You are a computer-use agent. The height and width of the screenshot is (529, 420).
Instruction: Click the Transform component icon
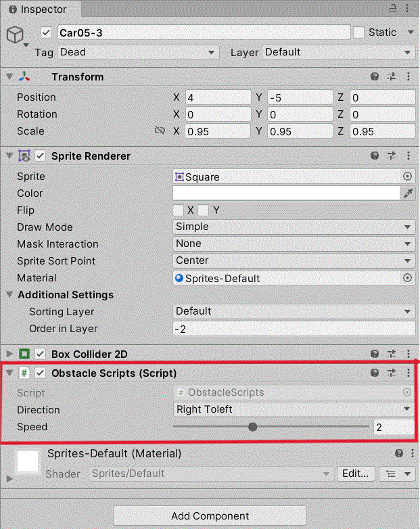(x=24, y=76)
